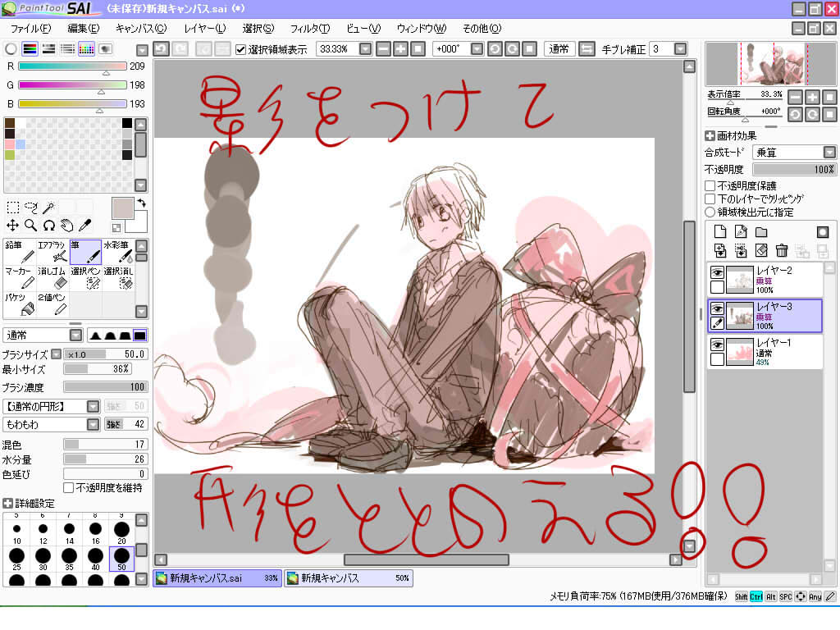The width and height of the screenshot is (840, 630).
Task: Select the マーカー marker tool
Action: 20,279
